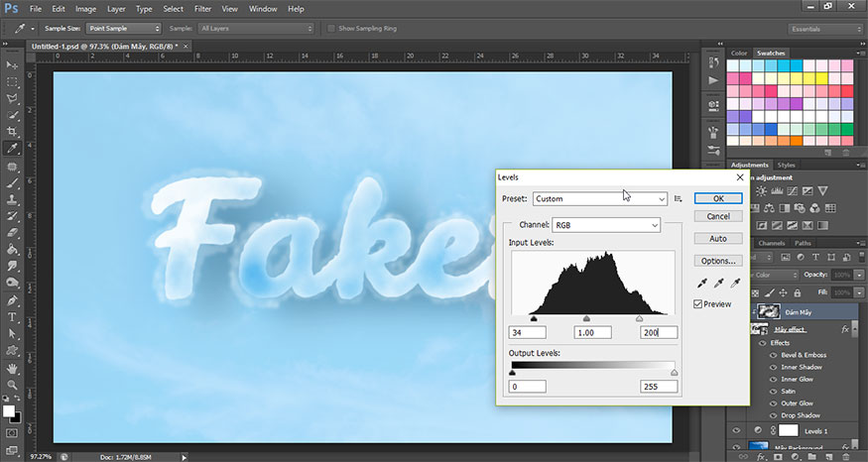This screenshot has width=868, height=462.
Task: Select the Paint Bucket tool
Action: tap(12, 250)
